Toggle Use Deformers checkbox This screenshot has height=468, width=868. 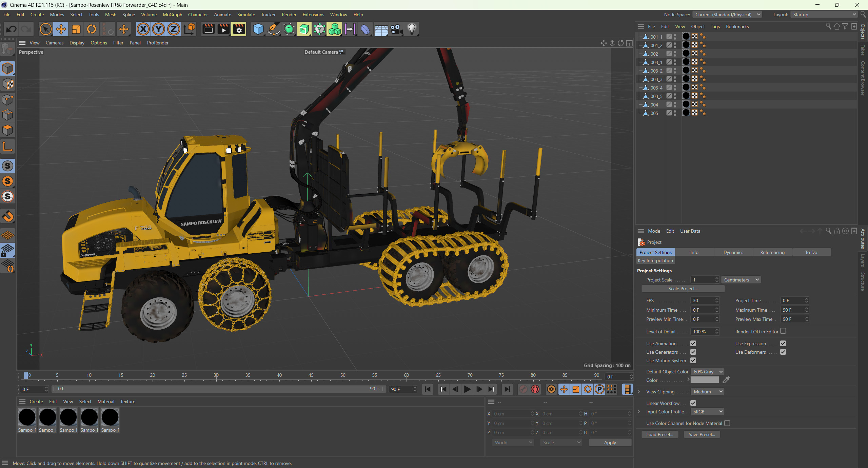coord(783,352)
